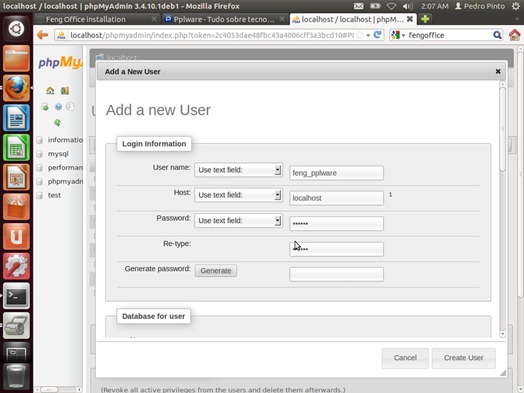This screenshot has width=524, height=393.
Task: Click sidebar horizontal scrollbar
Action: tap(58, 389)
